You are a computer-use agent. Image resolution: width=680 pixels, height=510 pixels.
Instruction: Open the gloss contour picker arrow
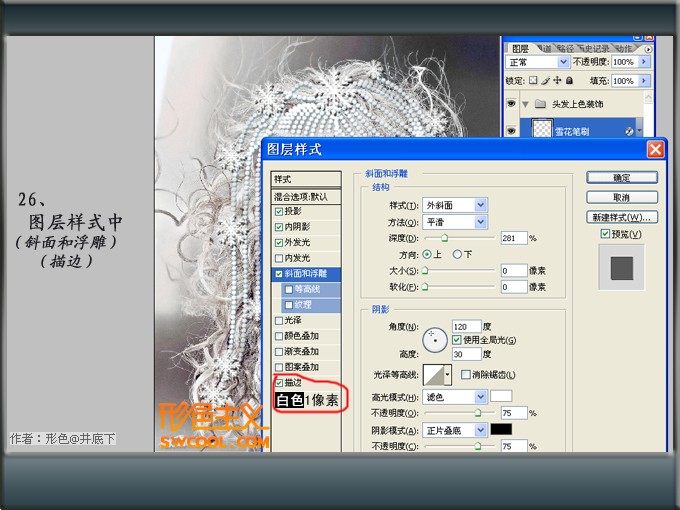[448, 374]
